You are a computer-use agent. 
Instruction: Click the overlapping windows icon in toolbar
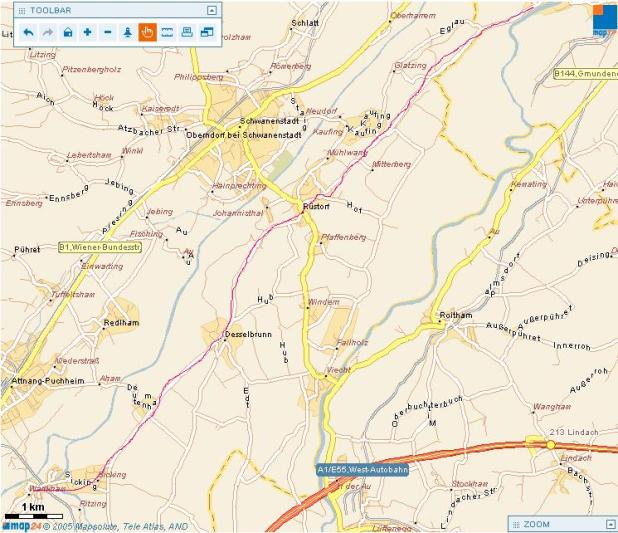207,32
